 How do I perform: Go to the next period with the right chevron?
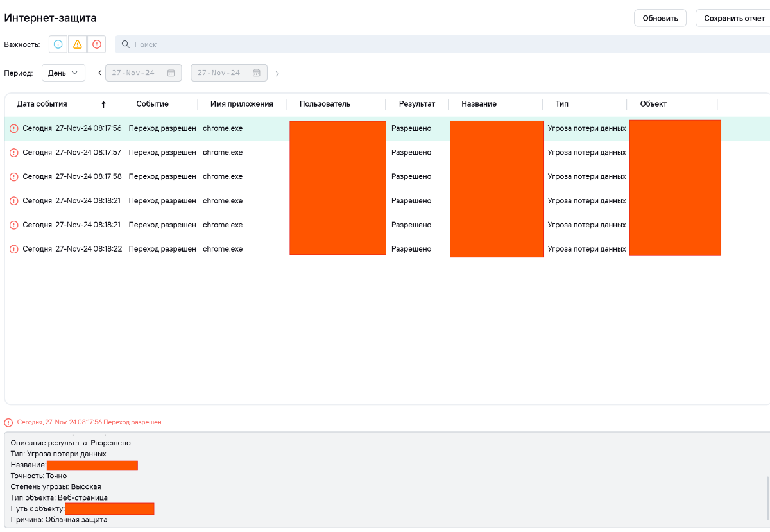[x=277, y=74]
